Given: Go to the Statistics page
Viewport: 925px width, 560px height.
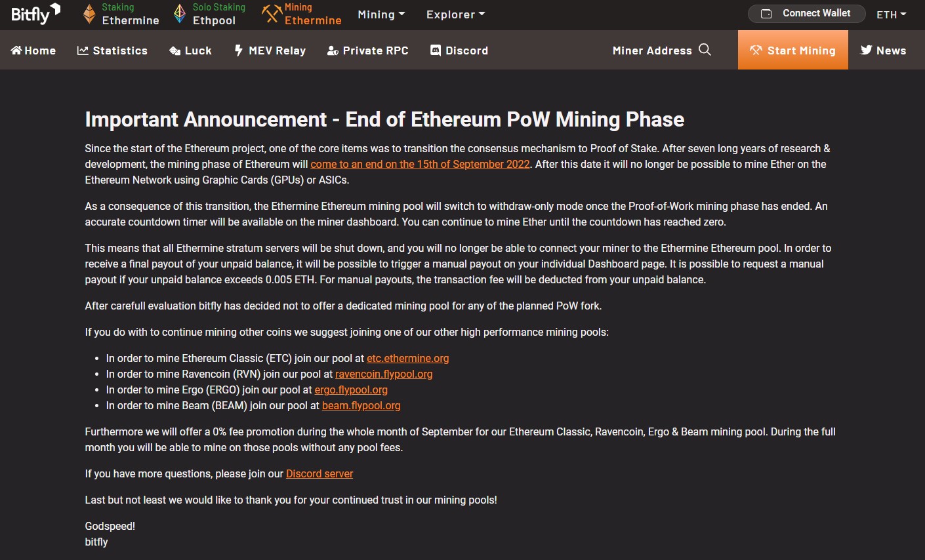Looking at the screenshot, I should coord(112,50).
